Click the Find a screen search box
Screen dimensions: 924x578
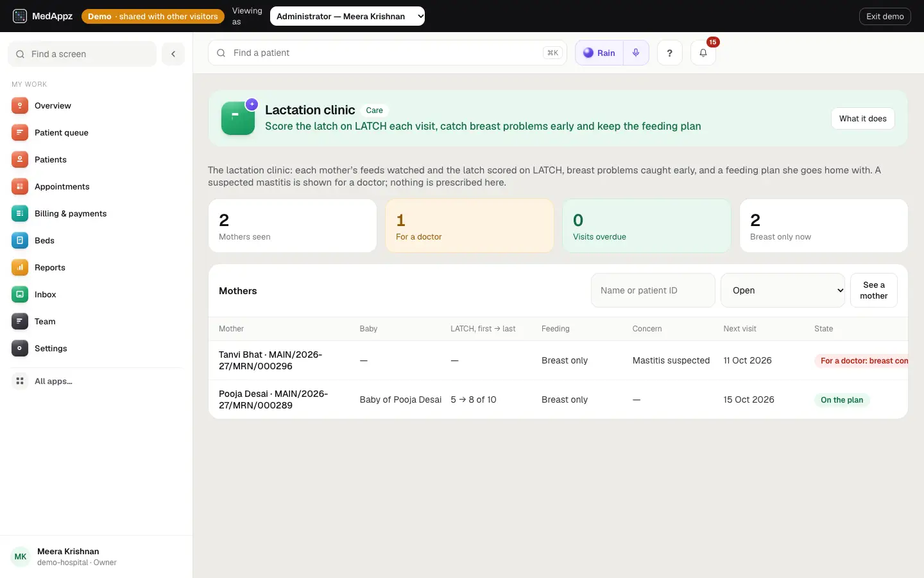[82, 54]
